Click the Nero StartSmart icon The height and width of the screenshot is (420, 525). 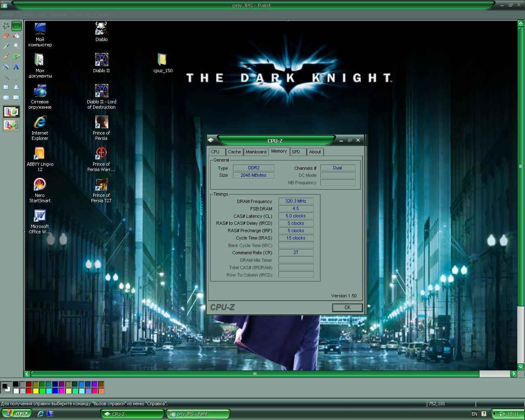pos(40,190)
